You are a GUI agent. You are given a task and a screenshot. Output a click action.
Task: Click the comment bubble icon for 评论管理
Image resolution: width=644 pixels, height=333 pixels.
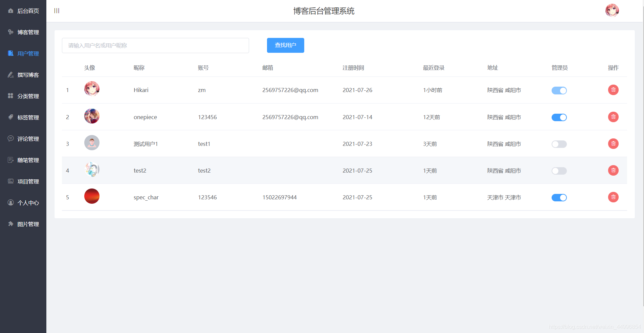click(x=10, y=139)
